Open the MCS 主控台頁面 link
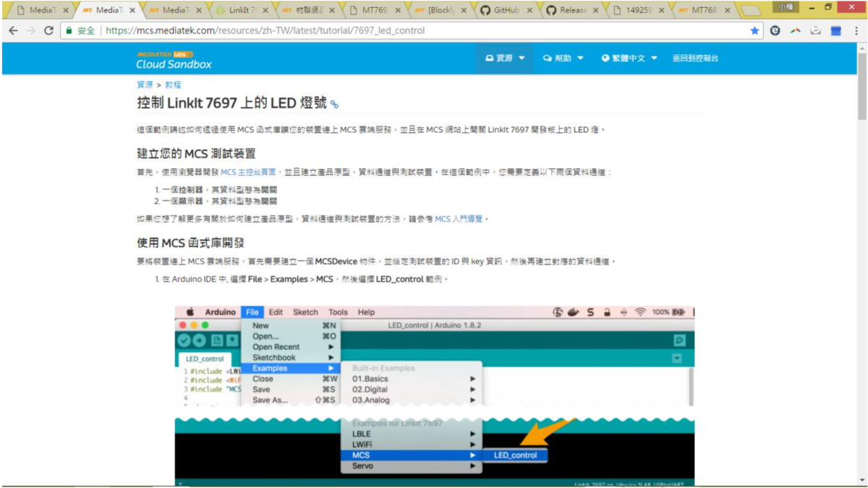Image resolution: width=868 pixels, height=488 pixels. tap(248, 173)
